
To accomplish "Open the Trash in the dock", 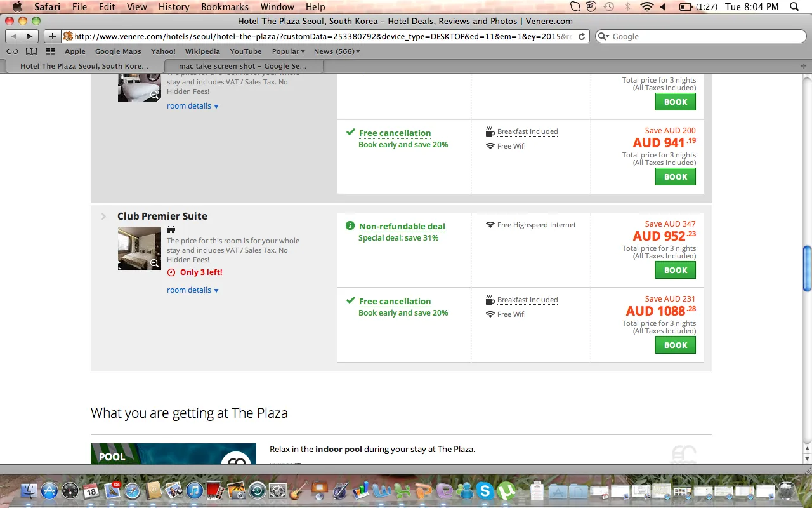I will [786, 491].
